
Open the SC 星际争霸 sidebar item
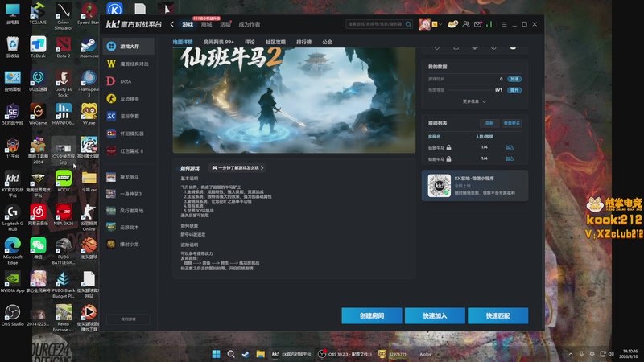pos(129,116)
